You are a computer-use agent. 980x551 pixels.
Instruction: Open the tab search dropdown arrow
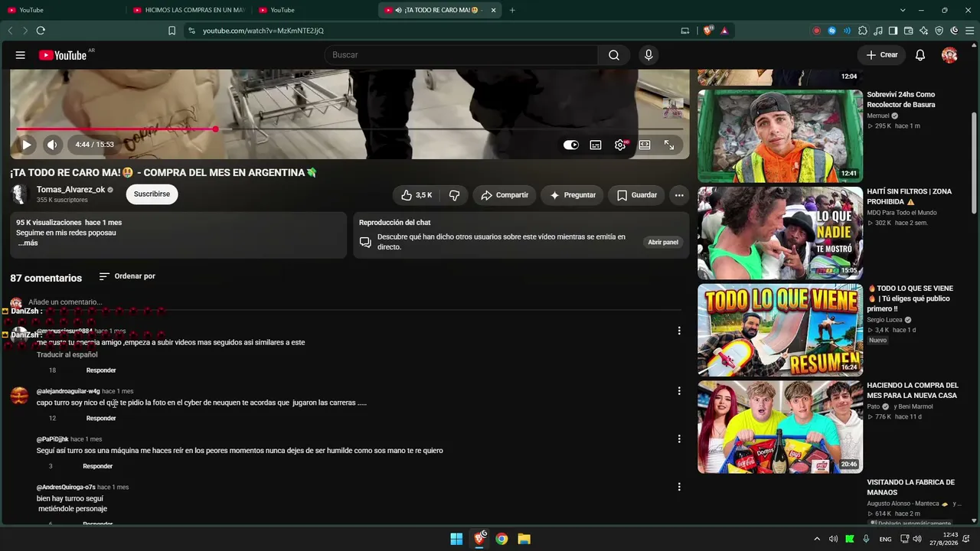click(x=903, y=10)
